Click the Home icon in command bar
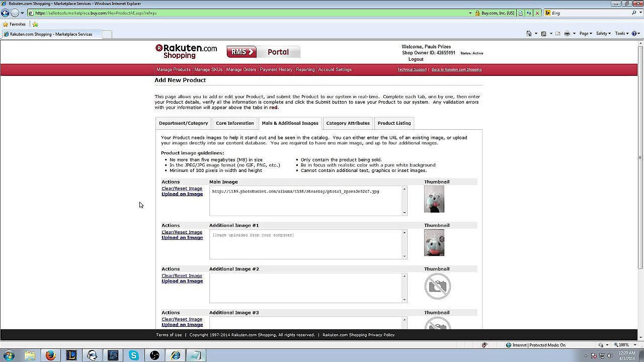 tap(529, 34)
